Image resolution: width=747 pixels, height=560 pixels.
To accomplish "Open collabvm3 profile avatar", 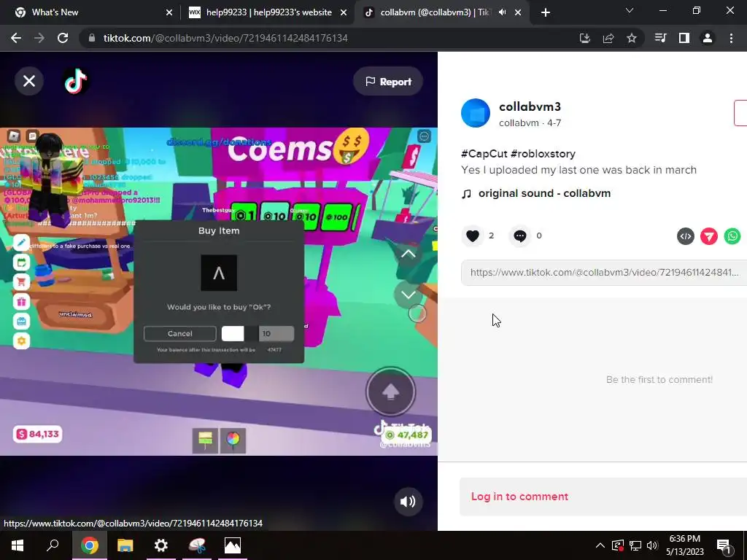I will point(476,113).
